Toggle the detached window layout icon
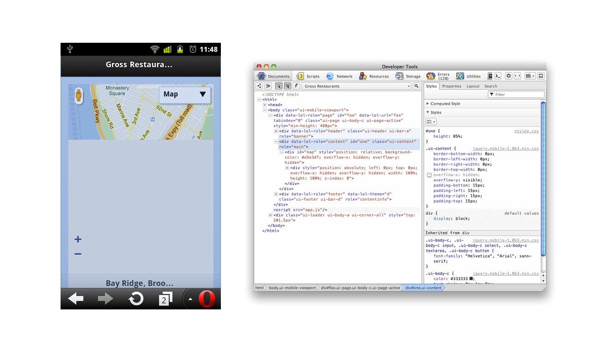The height and width of the screenshot is (364, 592). coord(541,76)
